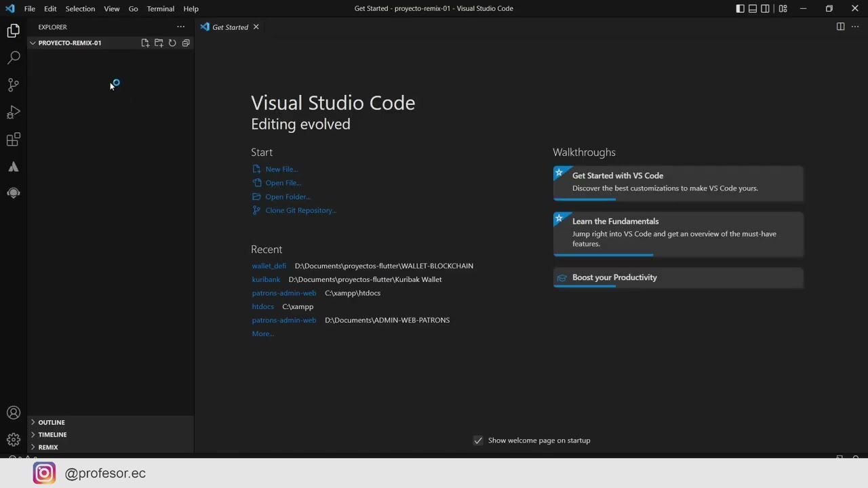Select the Get Started editor tab
The image size is (868, 488).
coord(230,27)
